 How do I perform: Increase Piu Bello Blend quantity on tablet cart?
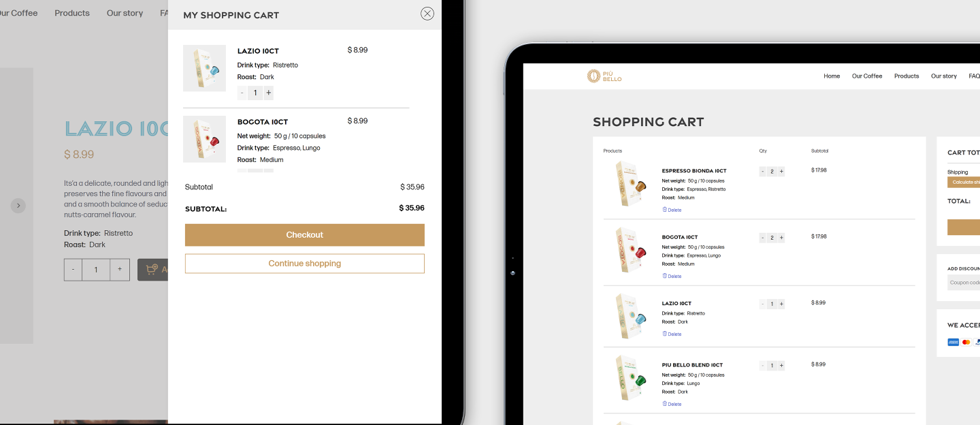point(781,365)
